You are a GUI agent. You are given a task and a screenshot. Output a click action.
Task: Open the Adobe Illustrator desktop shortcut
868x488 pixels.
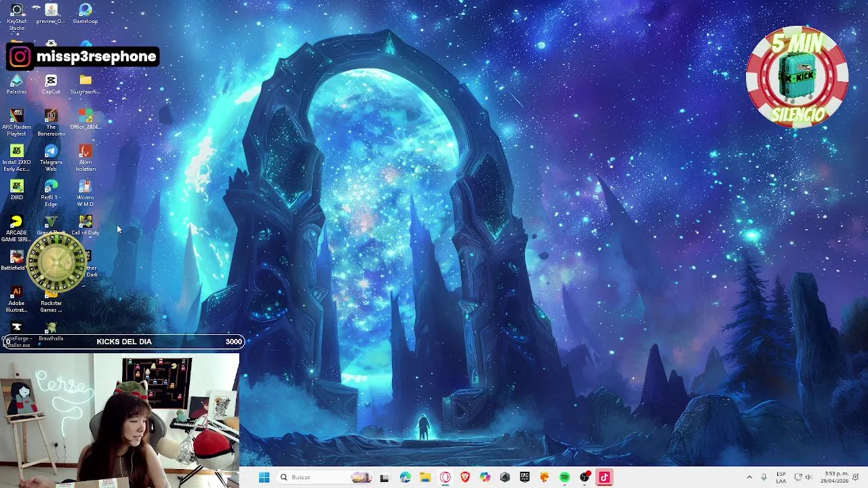click(x=16, y=299)
